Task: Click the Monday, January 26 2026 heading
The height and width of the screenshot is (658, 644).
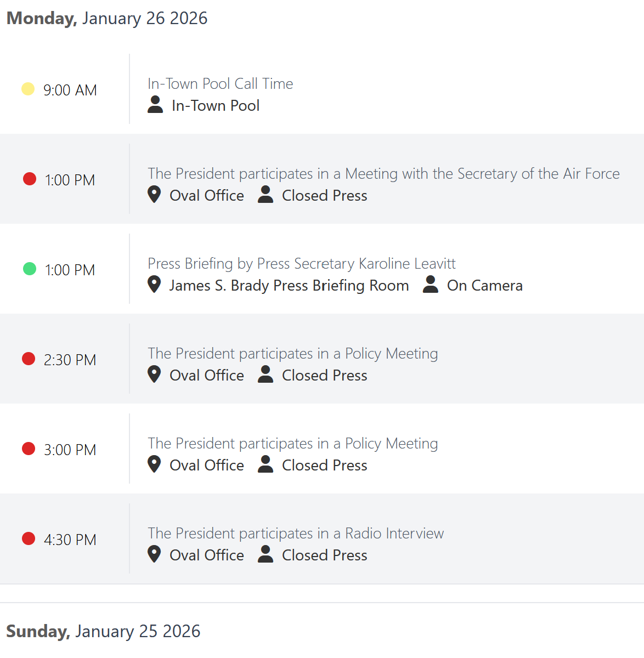Action: pyautogui.click(x=107, y=18)
